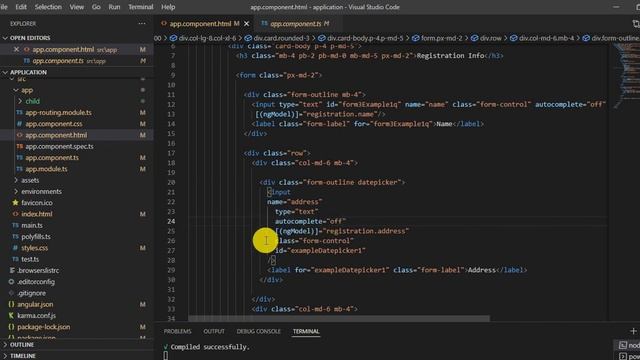Click the editor horizontal scrollbar
This screenshot has width=640, height=360.
tap(339, 318)
